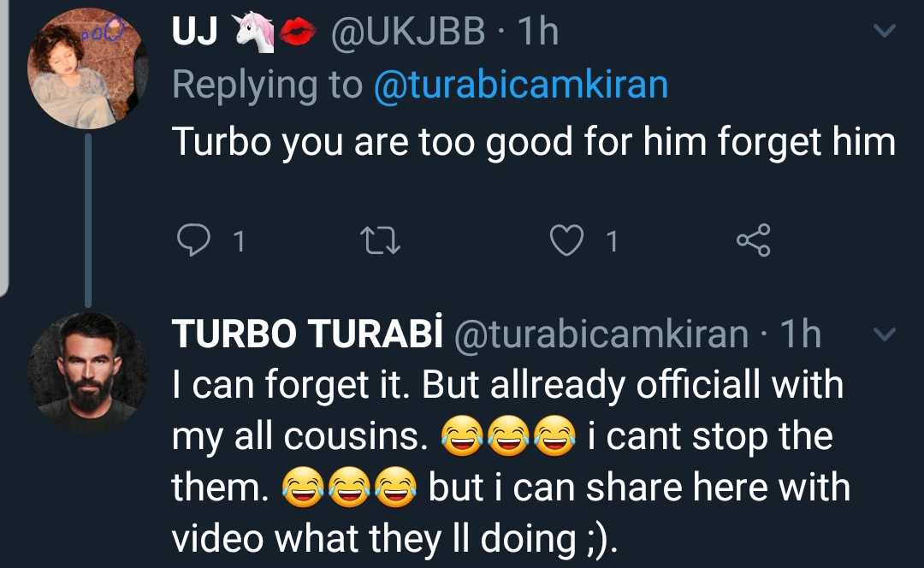
Task: Retweet UJ's tweet
Action: click(380, 241)
